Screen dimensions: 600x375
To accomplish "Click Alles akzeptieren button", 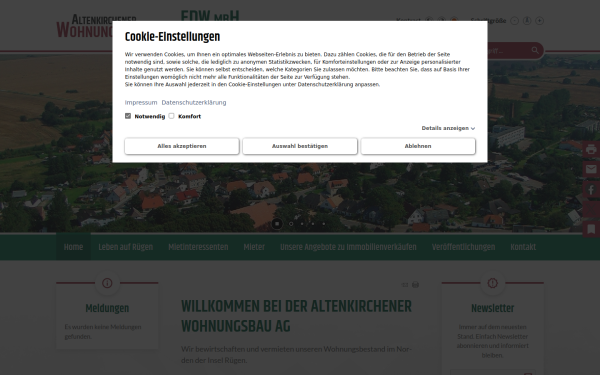I will click(x=182, y=146).
